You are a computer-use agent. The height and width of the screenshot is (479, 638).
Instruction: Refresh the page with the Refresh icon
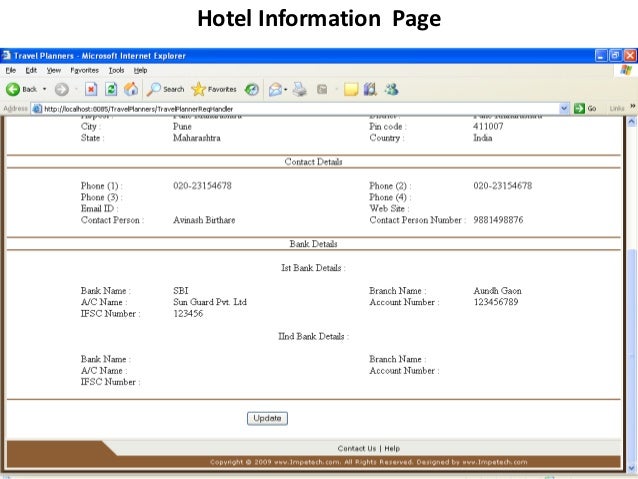click(x=110, y=89)
